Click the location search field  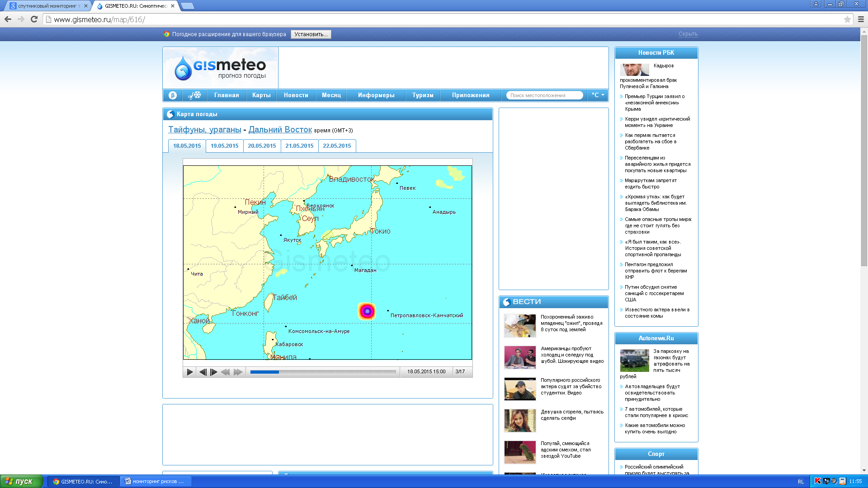pos(544,95)
